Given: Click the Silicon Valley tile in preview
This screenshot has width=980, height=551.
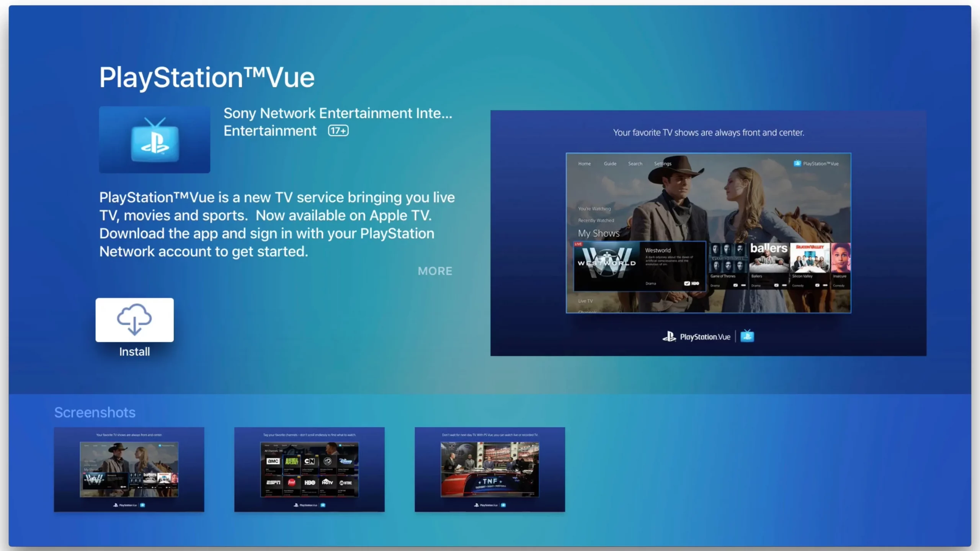Looking at the screenshot, I should click(x=810, y=266).
